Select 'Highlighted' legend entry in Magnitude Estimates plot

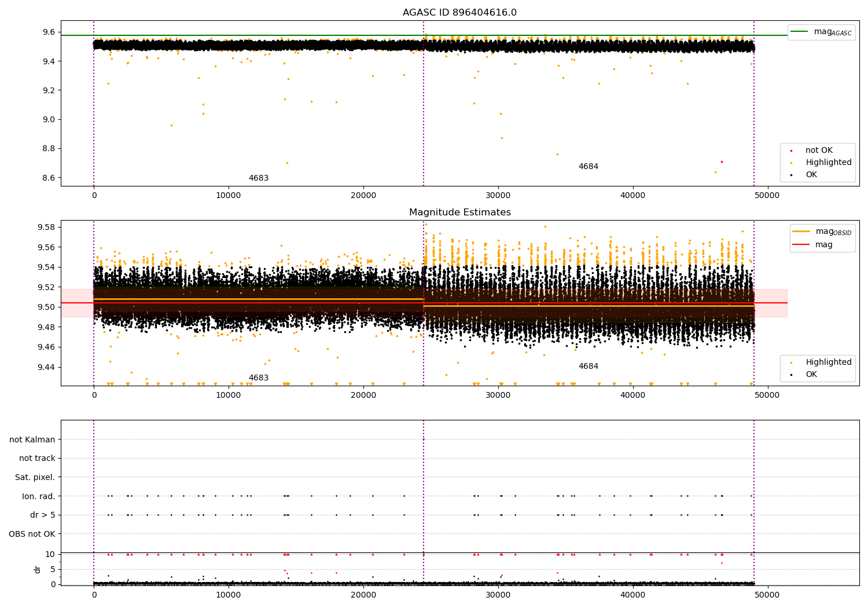pyautogui.click(x=828, y=362)
